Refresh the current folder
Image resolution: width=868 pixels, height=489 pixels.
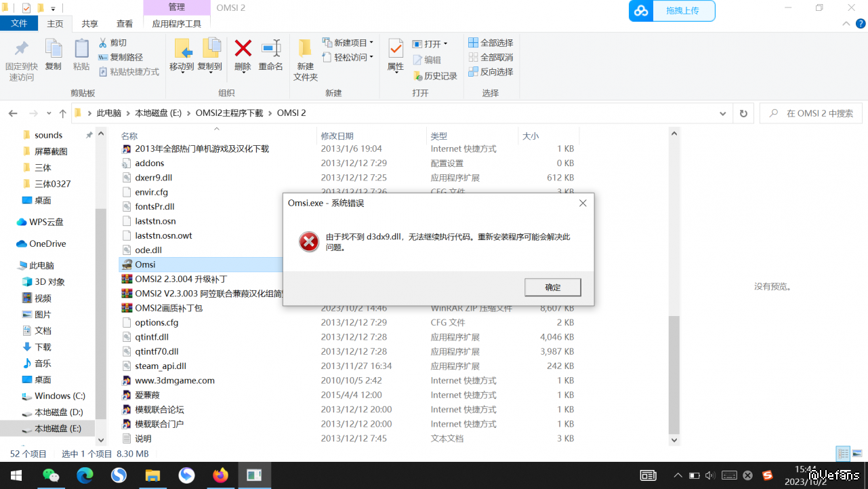(x=743, y=113)
